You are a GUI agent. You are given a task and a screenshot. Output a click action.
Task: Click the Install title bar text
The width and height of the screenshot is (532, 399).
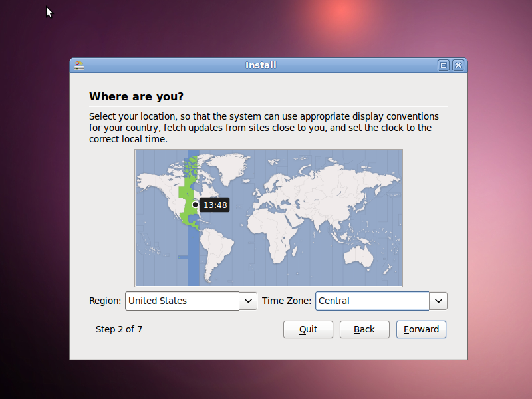261,65
